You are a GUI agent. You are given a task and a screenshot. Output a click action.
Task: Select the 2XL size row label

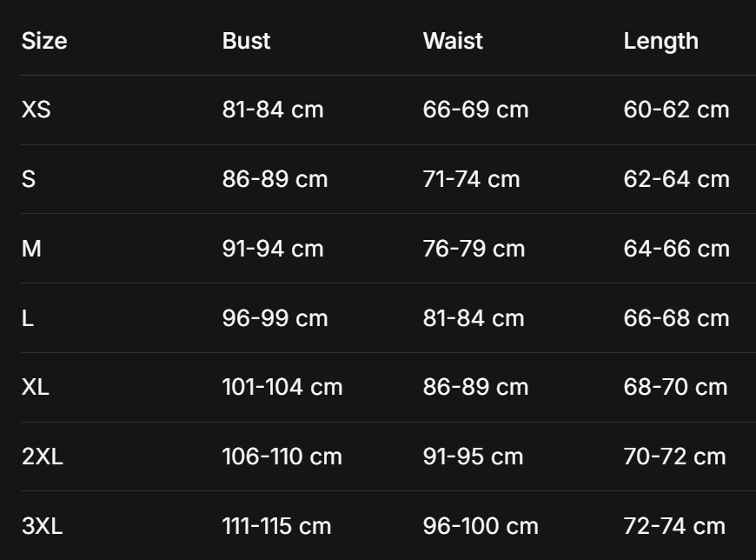pyautogui.click(x=43, y=457)
